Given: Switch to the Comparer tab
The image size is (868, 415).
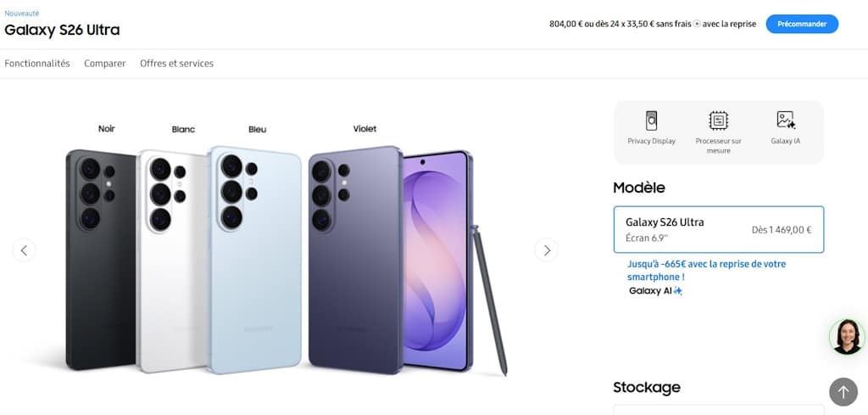Looking at the screenshot, I should click(105, 64).
